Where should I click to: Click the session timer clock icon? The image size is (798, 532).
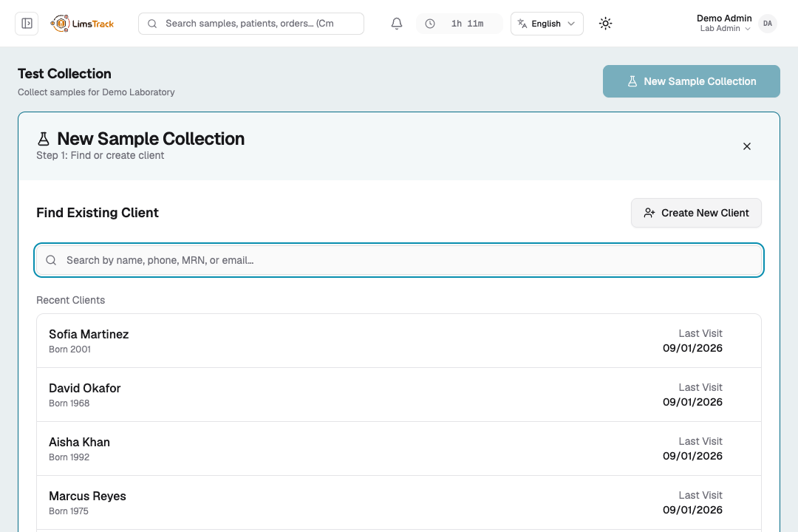coord(430,24)
